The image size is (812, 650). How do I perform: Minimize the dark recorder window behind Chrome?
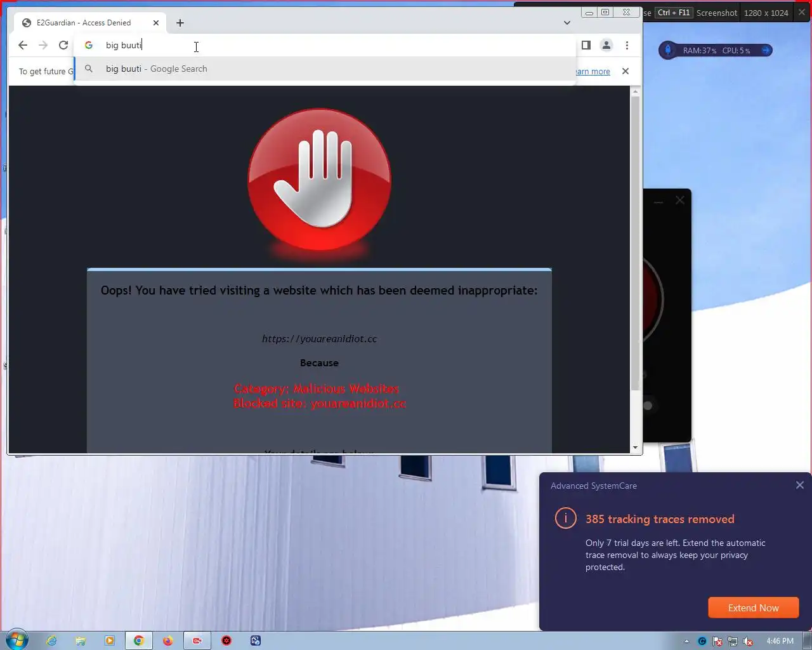point(658,202)
